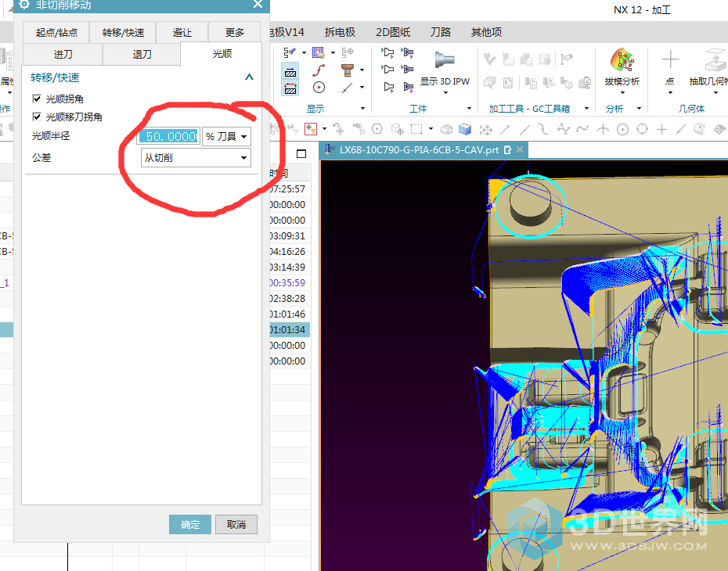Select the 光顺 tab
The height and width of the screenshot is (571, 728).
coord(222,54)
